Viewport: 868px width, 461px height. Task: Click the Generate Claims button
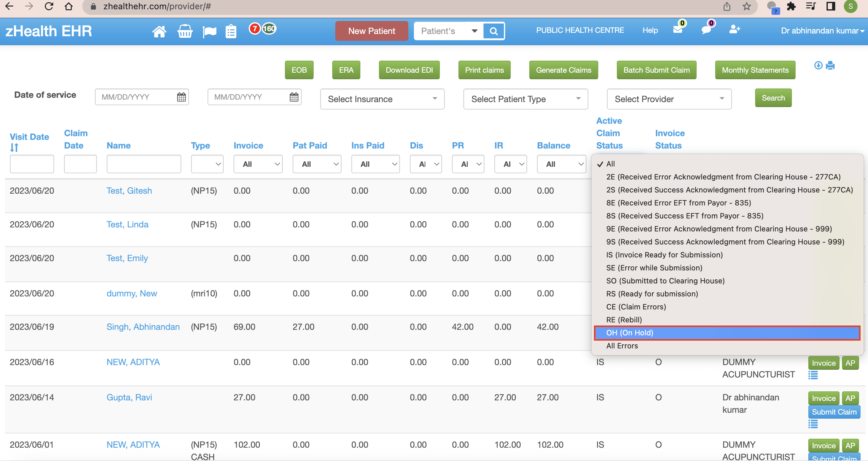(563, 70)
